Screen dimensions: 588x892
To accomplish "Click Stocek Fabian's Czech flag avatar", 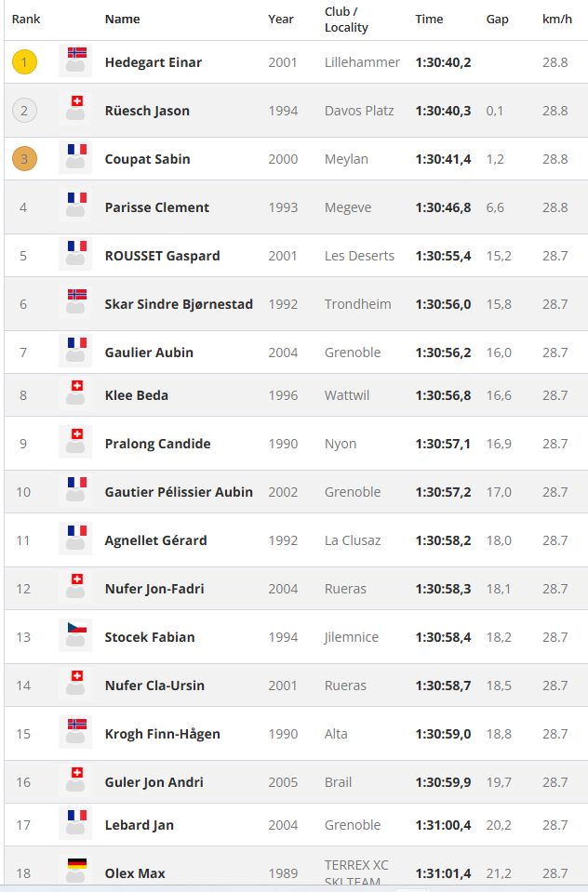I will [x=76, y=635].
